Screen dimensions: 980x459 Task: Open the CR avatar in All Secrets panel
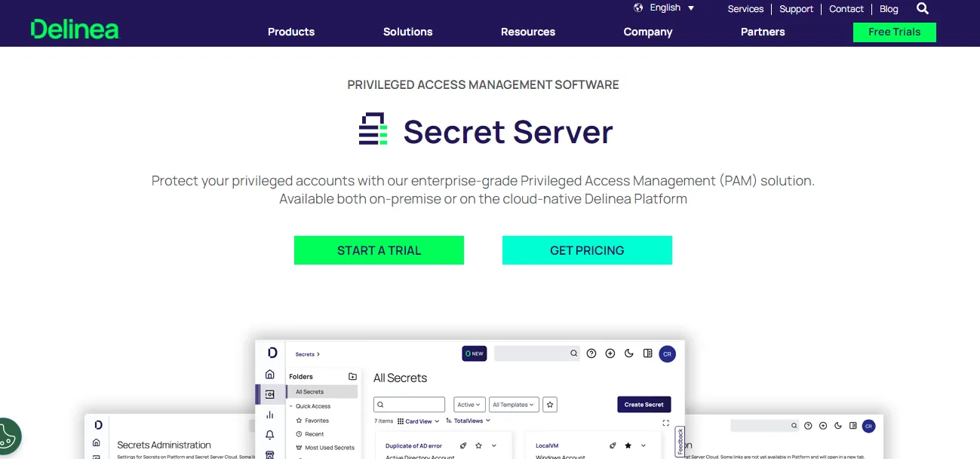pyautogui.click(x=667, y=353)
